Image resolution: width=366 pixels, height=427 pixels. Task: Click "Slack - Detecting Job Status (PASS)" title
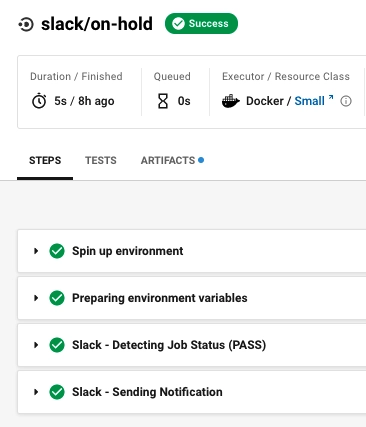point(169,345)
